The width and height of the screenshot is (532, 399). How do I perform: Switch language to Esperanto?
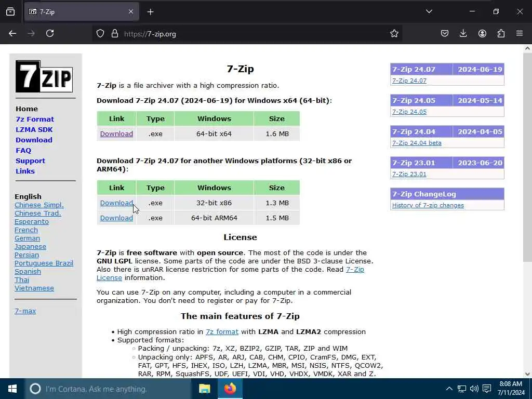(x=32, y=221)
